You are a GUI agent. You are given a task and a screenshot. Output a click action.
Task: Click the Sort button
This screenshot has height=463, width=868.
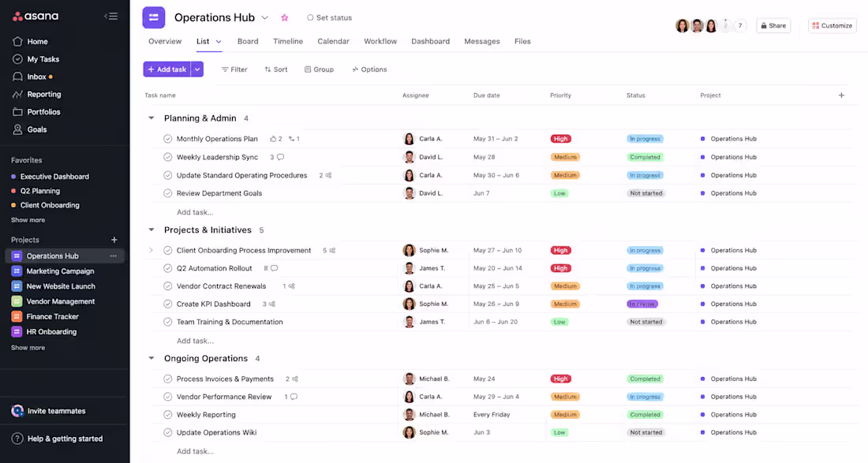tap(275, 69)
